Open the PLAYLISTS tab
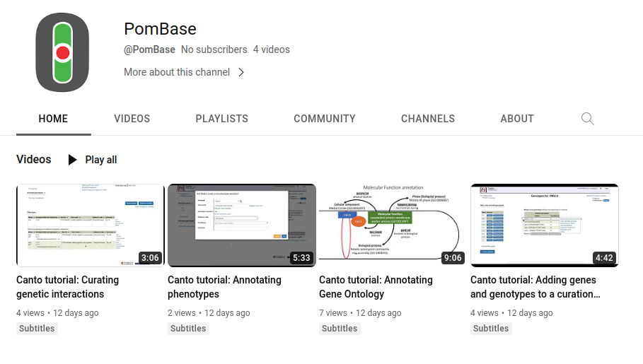Image resolution: width=643 pixels, height=364 pixels. (x=222, y=119)
